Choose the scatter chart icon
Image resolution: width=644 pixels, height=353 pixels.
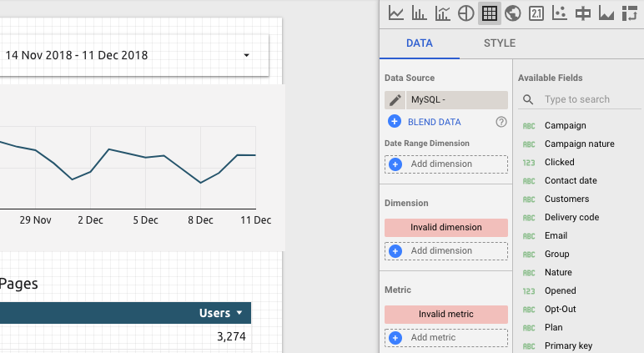click(x=560, y=13)
